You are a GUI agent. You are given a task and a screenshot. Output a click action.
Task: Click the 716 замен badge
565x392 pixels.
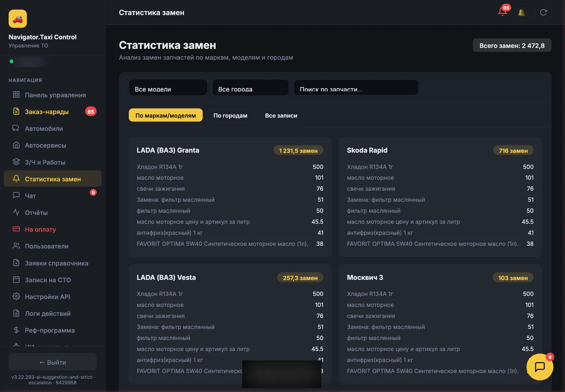513,151
